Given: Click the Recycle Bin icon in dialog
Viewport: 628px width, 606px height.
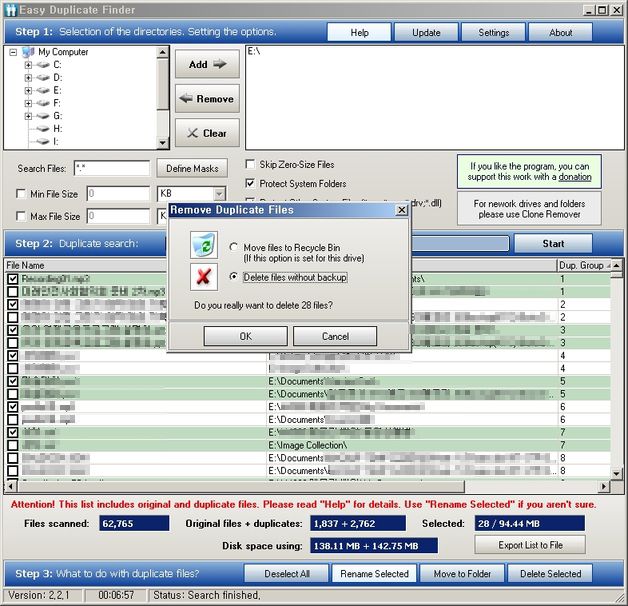Looking at the screenshot, I should click(x=204, y=245).
